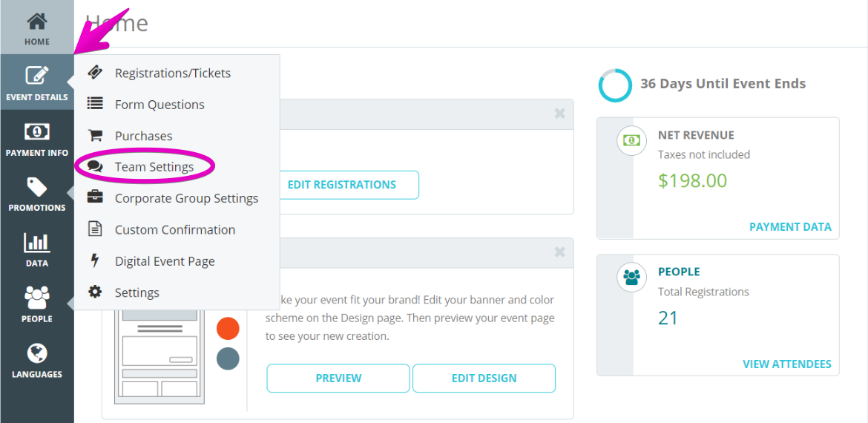Open Custom Confirmation menu entry
This screenshot has height=423, width=868.
(177, 230)
